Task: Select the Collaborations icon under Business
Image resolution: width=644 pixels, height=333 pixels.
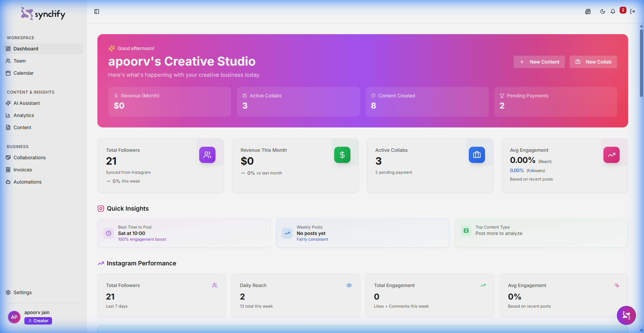Action: 8,157
